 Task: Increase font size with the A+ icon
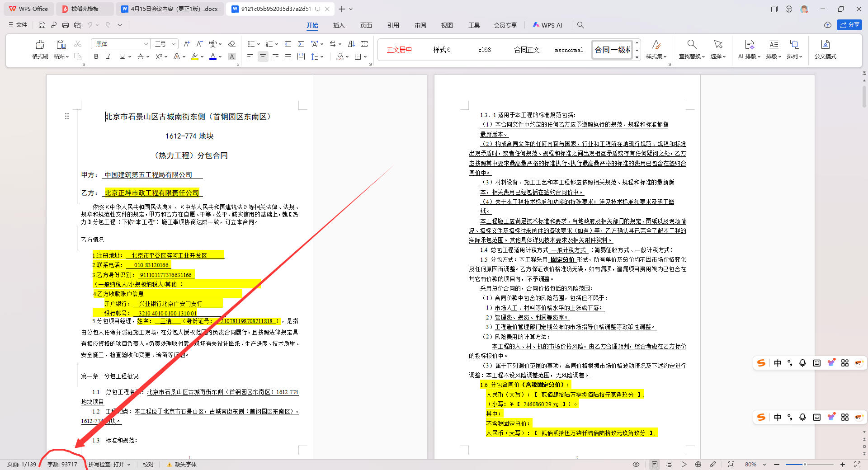coord(187,44)
